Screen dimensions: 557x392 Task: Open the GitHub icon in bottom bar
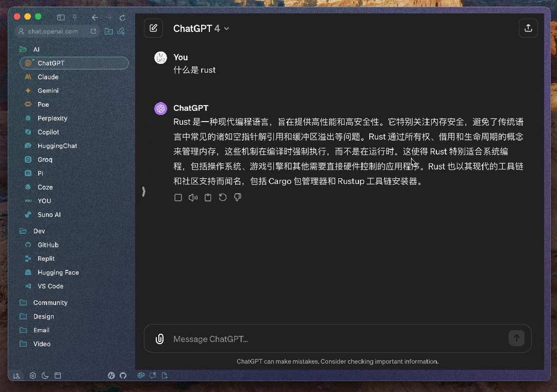(123, 376)
